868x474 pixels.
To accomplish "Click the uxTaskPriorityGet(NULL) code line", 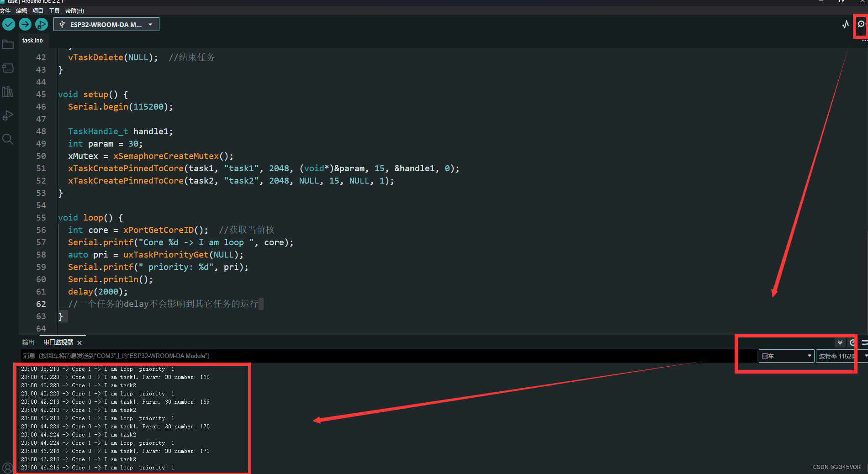I will [x=156, y=255].
